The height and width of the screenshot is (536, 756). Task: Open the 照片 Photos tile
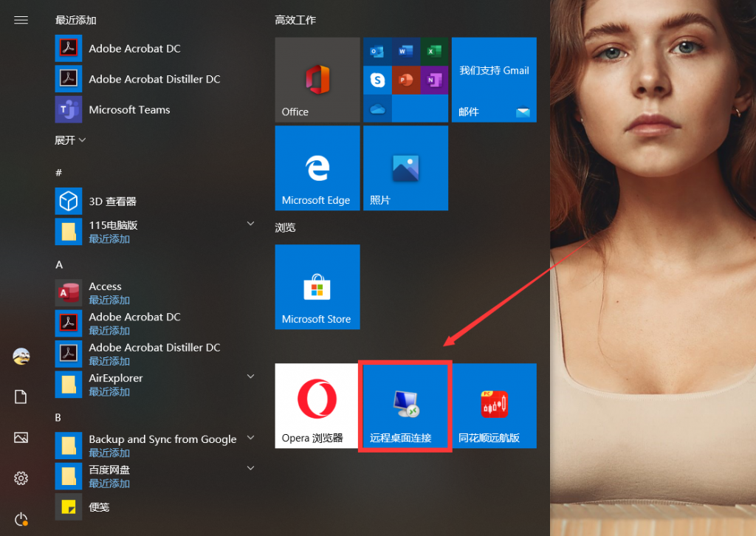pyautogui.click(x=405, y=168)
